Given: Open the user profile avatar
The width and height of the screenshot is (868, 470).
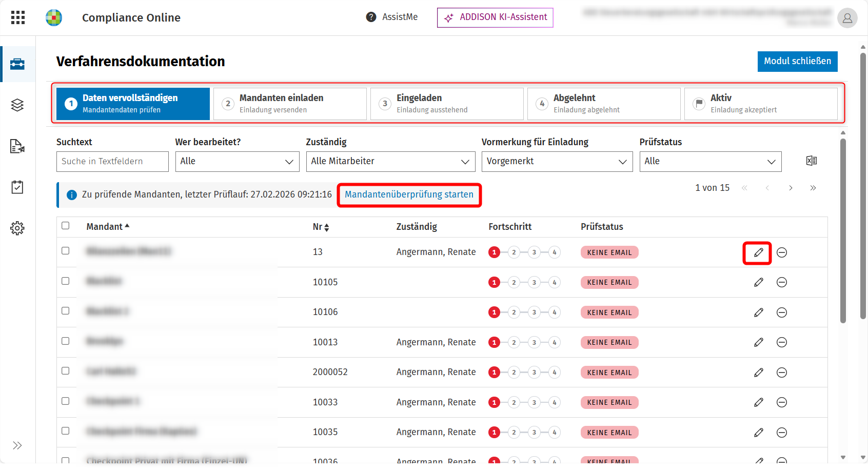Looking at the screenshot, I should point(847,18).
